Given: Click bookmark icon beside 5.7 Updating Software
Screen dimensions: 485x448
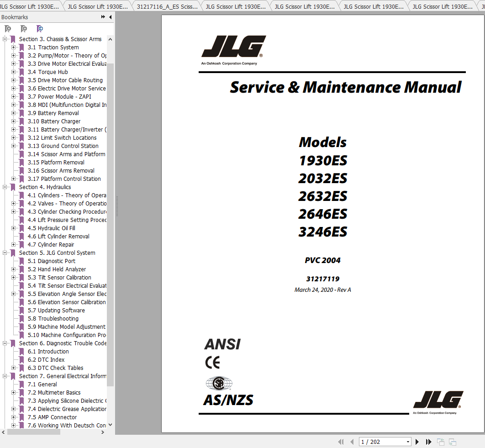Looking at the screenshot, I should 21,311.
